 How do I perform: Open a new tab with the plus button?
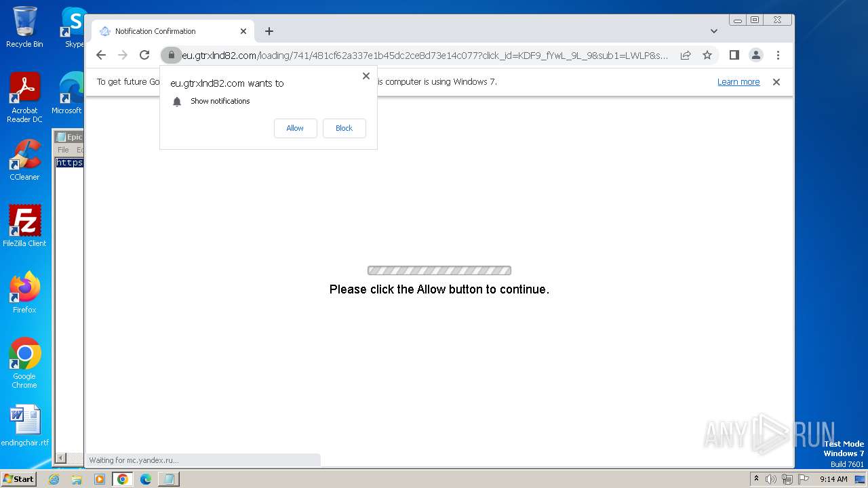pos(269,31)
